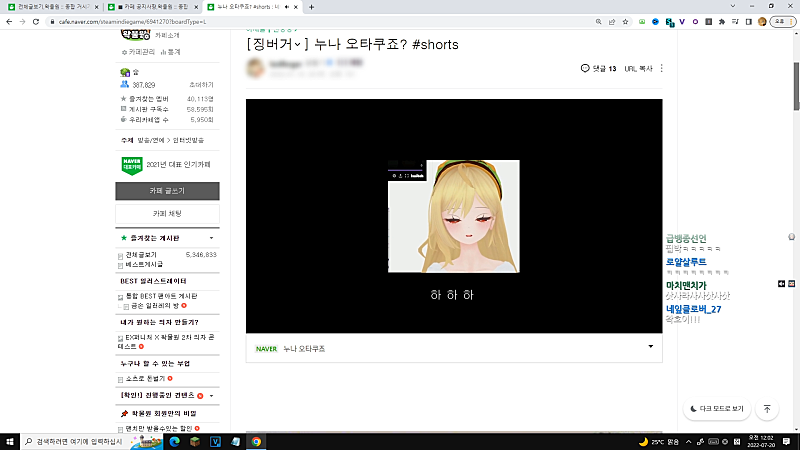Screen dimensions: 800x450
Task: Open Windows Start menu
Action: [x=10, y=441]
